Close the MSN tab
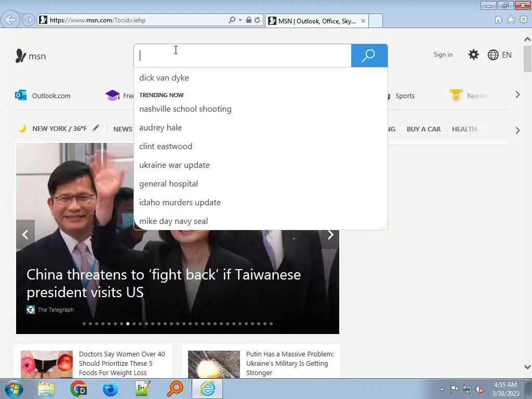Screen dimensions: 532x399 [x=363, y=21]
